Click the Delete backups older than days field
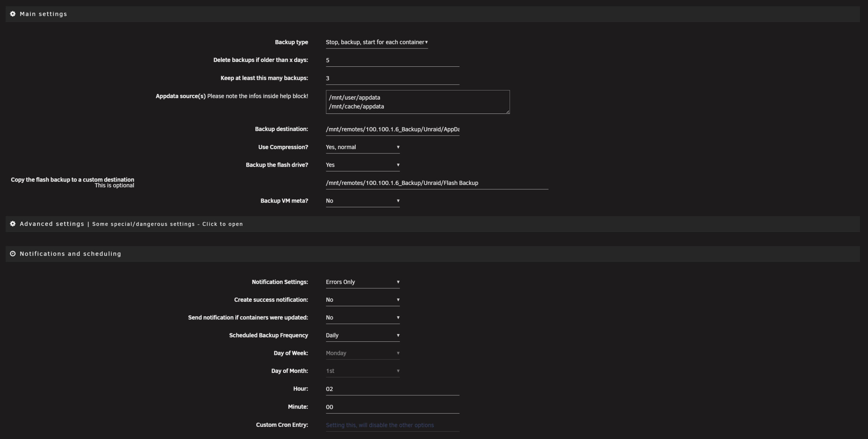 (x=392, y=60)
